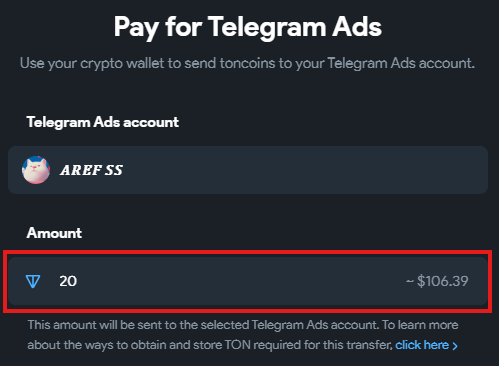The image size is (499, 366).
Task: Click the blue Toncoin icon in Amount field
Action: [33, 281]
